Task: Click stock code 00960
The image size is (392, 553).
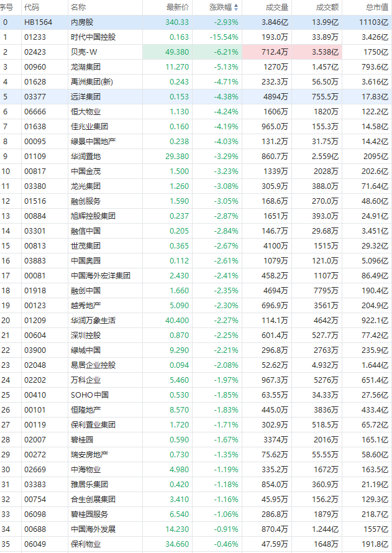Action: pos(35,66)
